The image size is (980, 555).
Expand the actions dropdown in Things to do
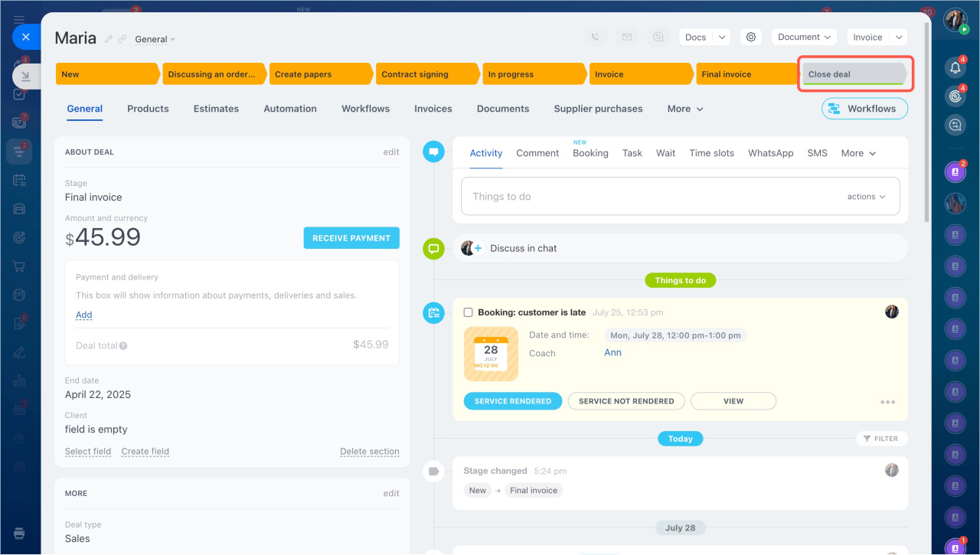pos(866,197)
